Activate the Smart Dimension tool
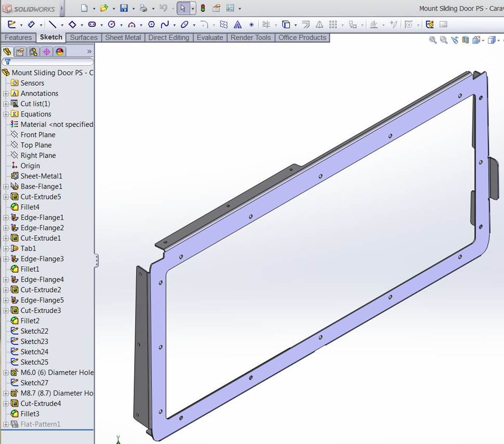The height and width of the screenshot is (444, 504). click(x=31, y=24)
